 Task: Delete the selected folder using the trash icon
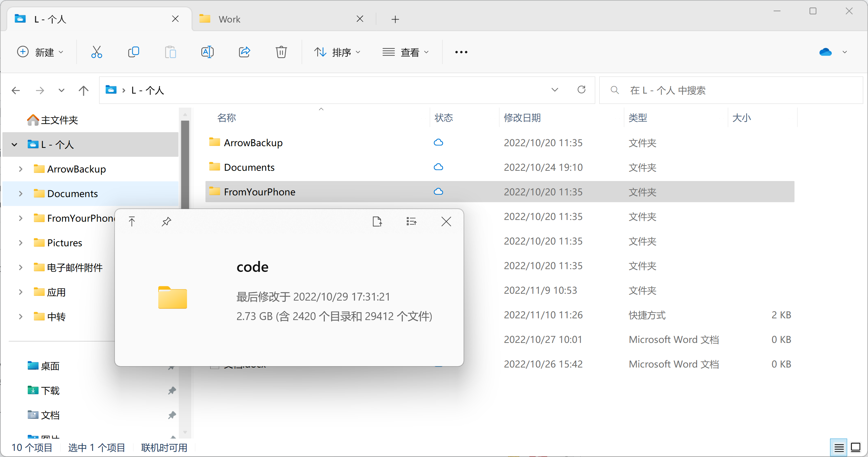pos(281,52)
